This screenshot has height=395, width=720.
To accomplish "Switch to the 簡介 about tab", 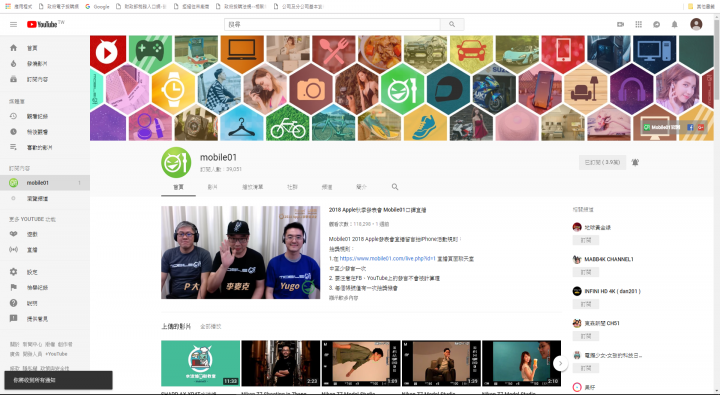I will click(362, 187).
